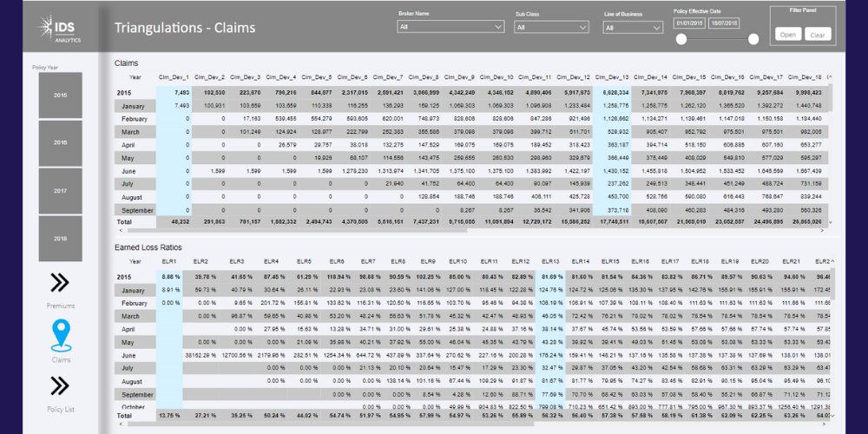Viewport: 868px width, 434px height.
Task: Select the 2016 policy year tile
Action: tap(60, 141)
